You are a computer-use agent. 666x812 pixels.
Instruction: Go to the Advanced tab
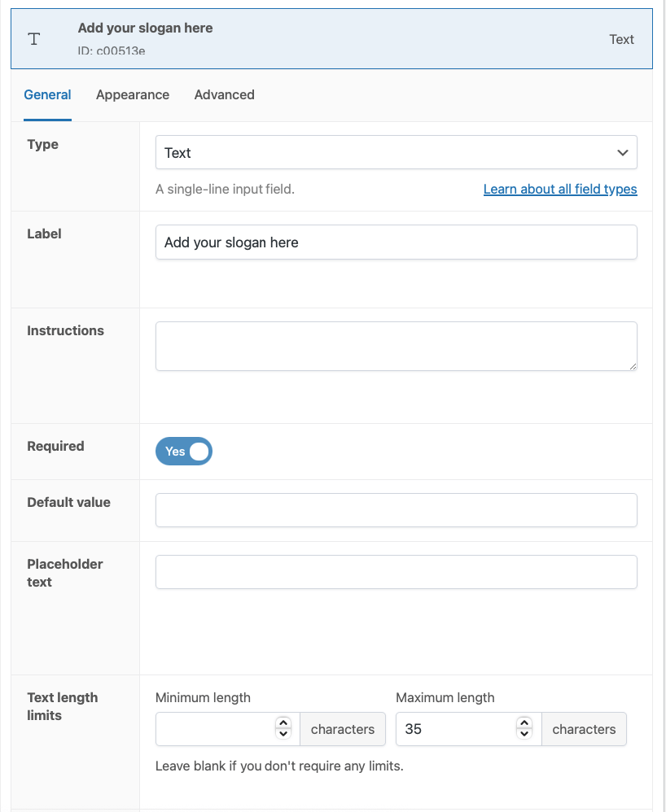(x=224, y=94)
